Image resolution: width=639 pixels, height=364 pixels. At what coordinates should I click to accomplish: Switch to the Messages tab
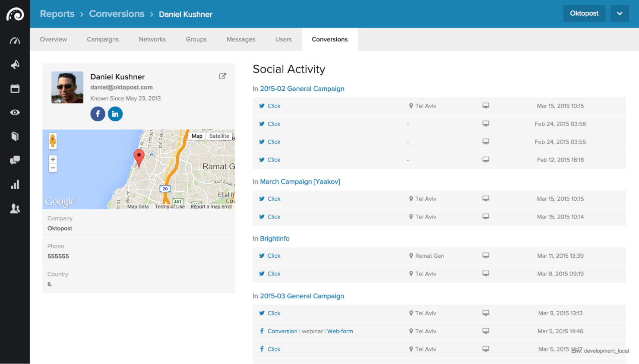[241, 39]
